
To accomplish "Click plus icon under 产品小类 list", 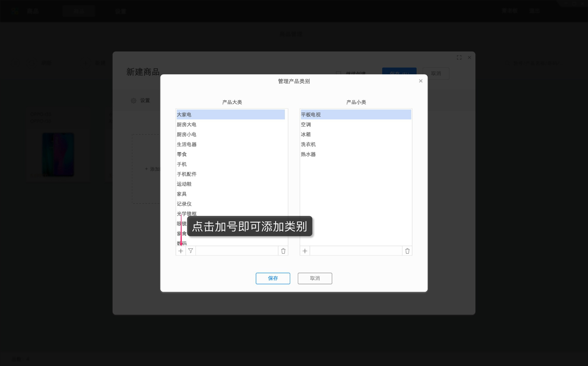I will [x=305, y=251].
